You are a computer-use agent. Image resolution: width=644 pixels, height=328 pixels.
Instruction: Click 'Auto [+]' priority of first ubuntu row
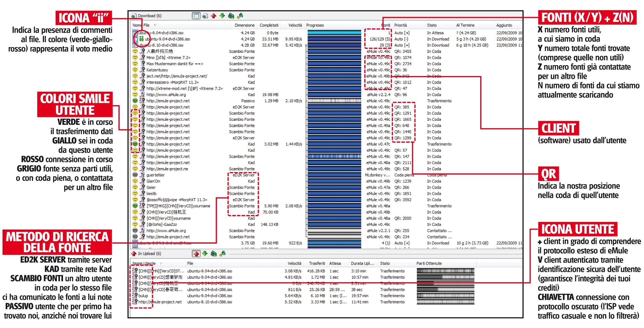click(402, 33)
